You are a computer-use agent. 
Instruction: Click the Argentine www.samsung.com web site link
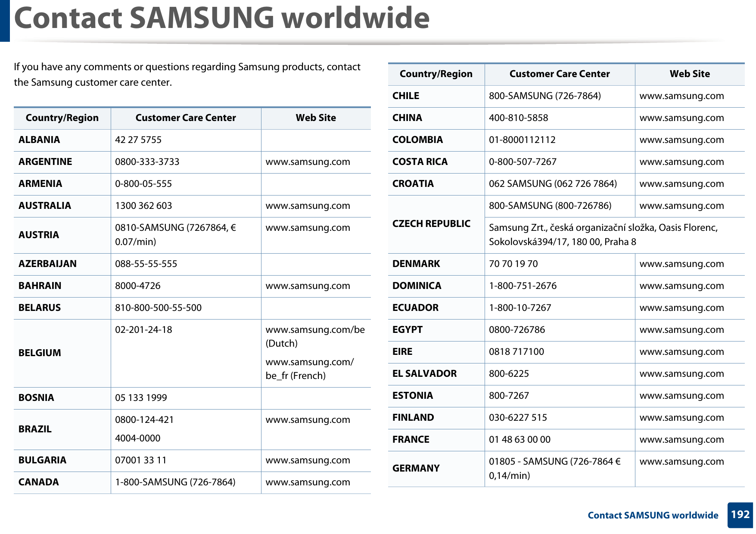(308, 162)
